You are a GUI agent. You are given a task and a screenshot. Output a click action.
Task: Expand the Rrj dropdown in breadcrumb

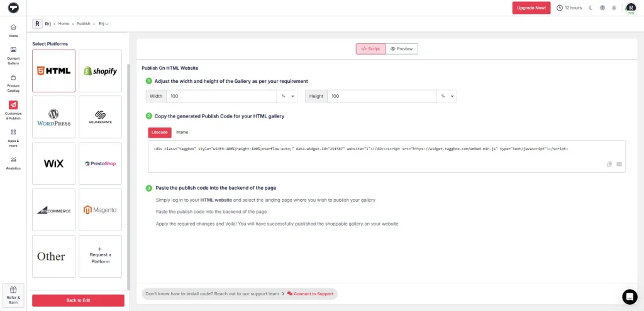point(104,24)
